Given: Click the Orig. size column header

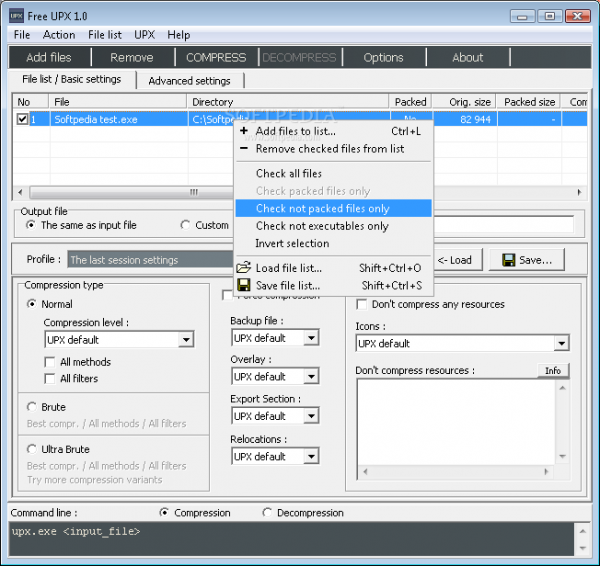Looking at the screenshot, I should (x=464, y=102).
